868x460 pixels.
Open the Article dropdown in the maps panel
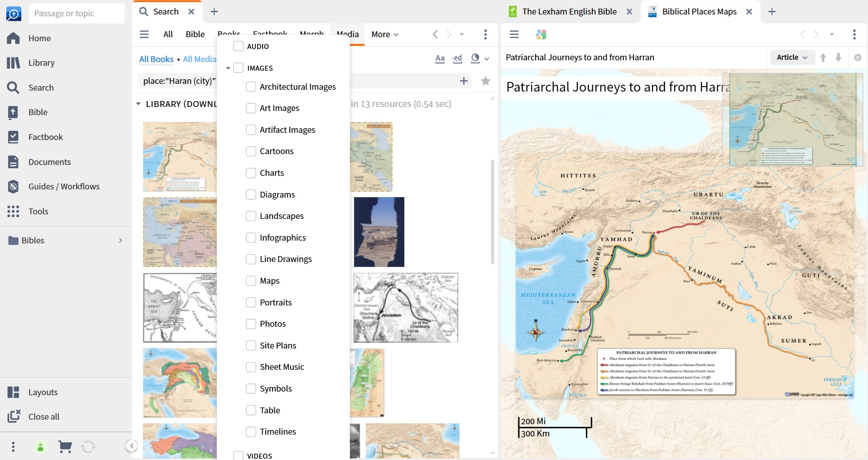click(x=791, y=57)
